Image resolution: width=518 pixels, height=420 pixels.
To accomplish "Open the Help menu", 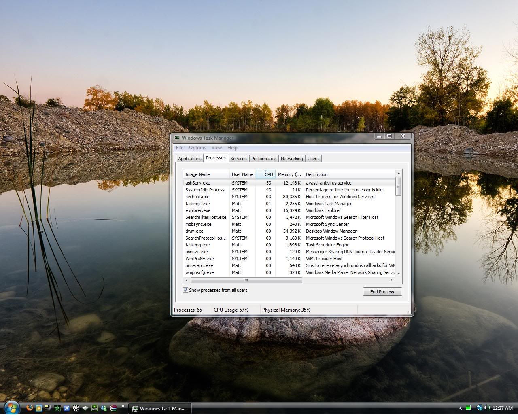I will [x=232, y=148].
